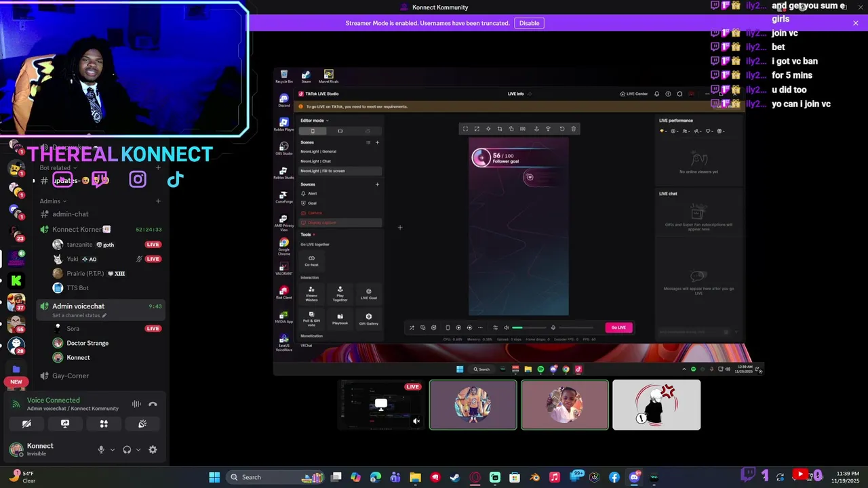Expand headphones output options arrow
This screenshot has height=488, width=868.
click(138, 449)
